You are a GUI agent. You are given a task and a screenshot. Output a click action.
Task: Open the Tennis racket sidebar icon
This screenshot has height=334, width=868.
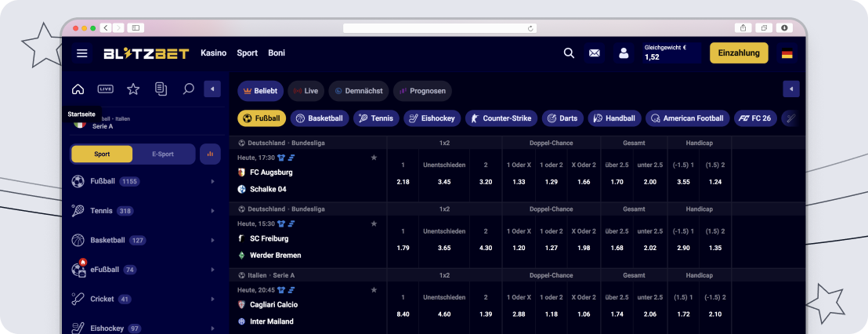click(x=78, y=210)
